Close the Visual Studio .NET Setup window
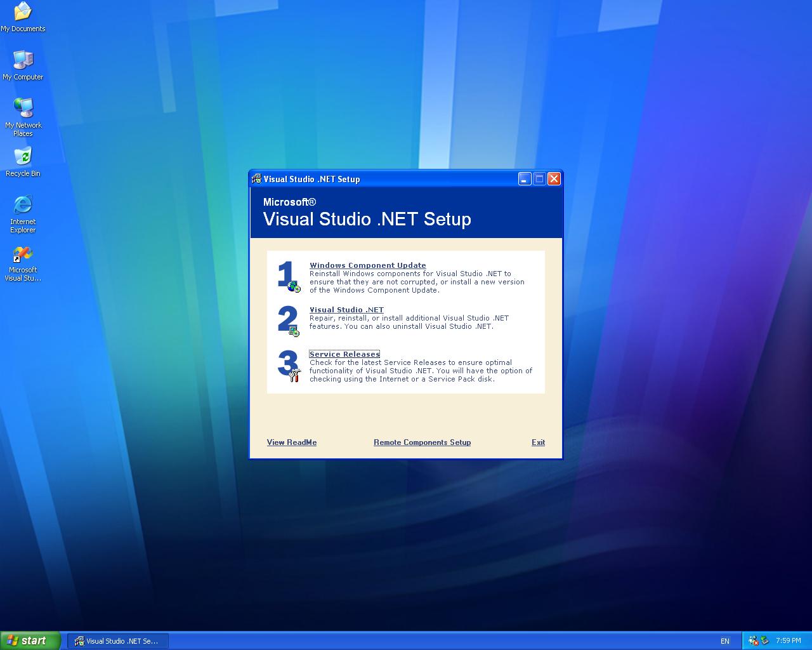812x650 pixels. [x=554, y=179]
